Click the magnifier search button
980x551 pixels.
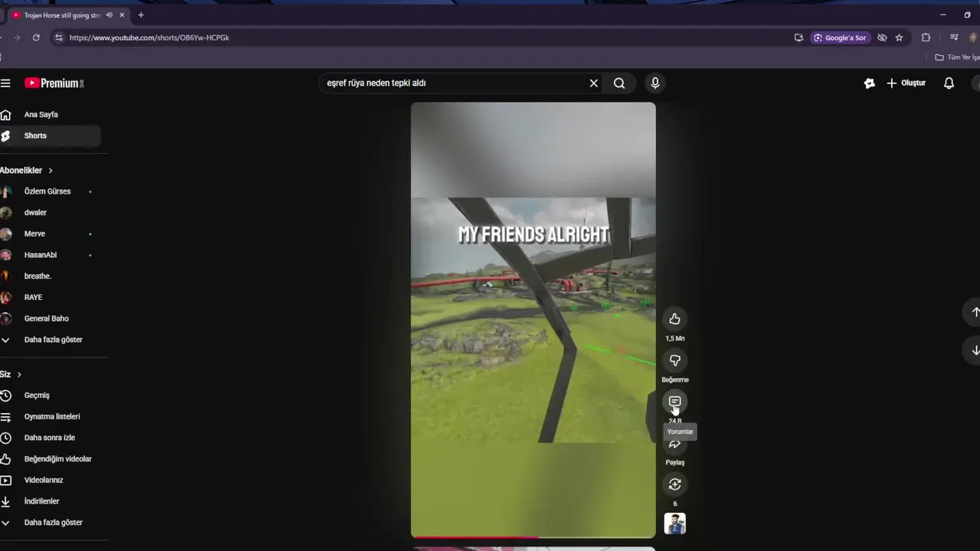pos(619,83)
